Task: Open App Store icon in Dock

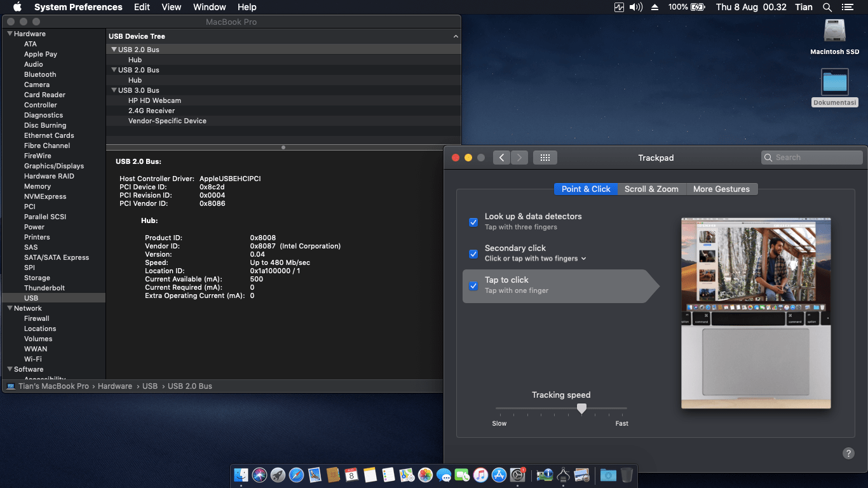Action: (499, 475)
